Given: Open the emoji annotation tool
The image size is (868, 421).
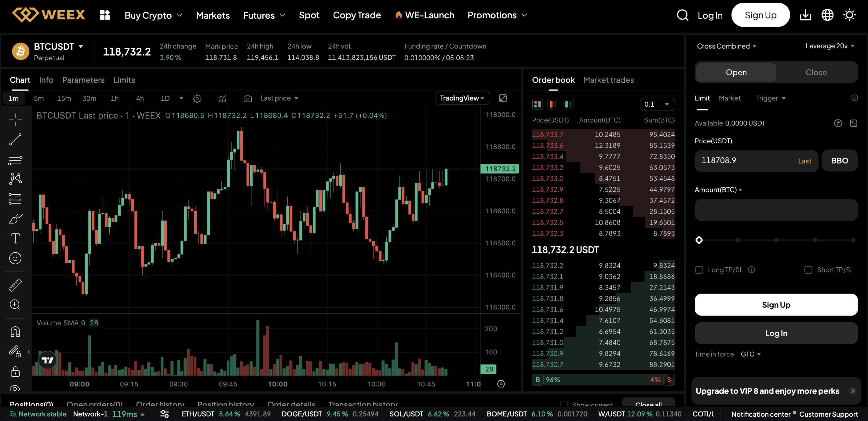Looking at the screenshot, I should [x=15, y=258].
